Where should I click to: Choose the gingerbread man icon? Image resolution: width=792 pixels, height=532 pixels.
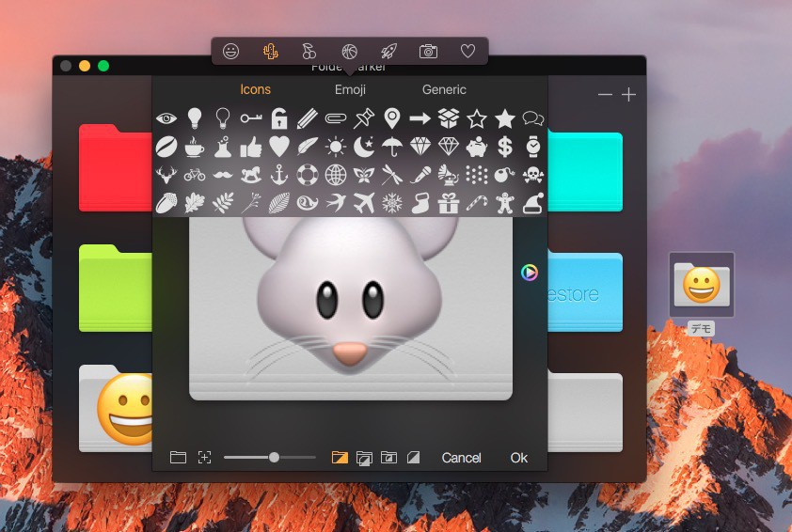[504, 203]
